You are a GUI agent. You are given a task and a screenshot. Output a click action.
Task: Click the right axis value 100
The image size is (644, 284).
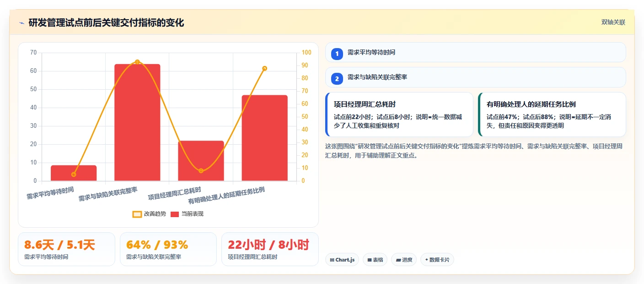[x=306, y=53]
